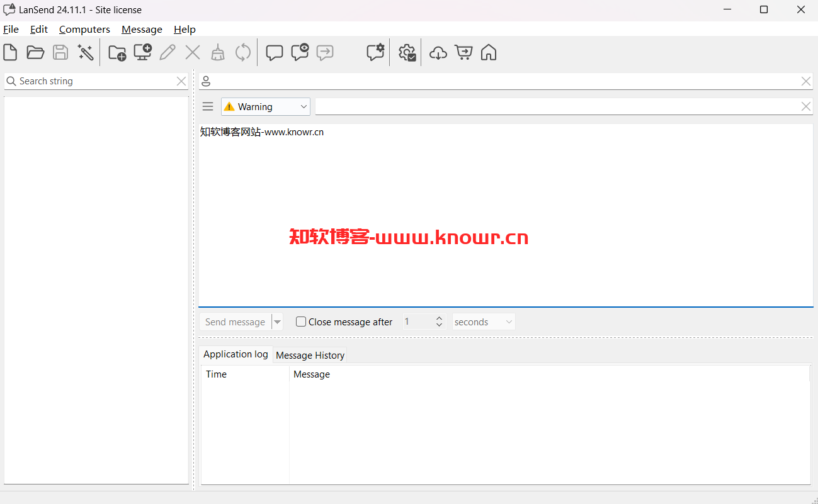Image resolution: width=818 pixels, height=504 pixels.
Task: Click the speech bubble with gear icon
Action: click(375, 52)
